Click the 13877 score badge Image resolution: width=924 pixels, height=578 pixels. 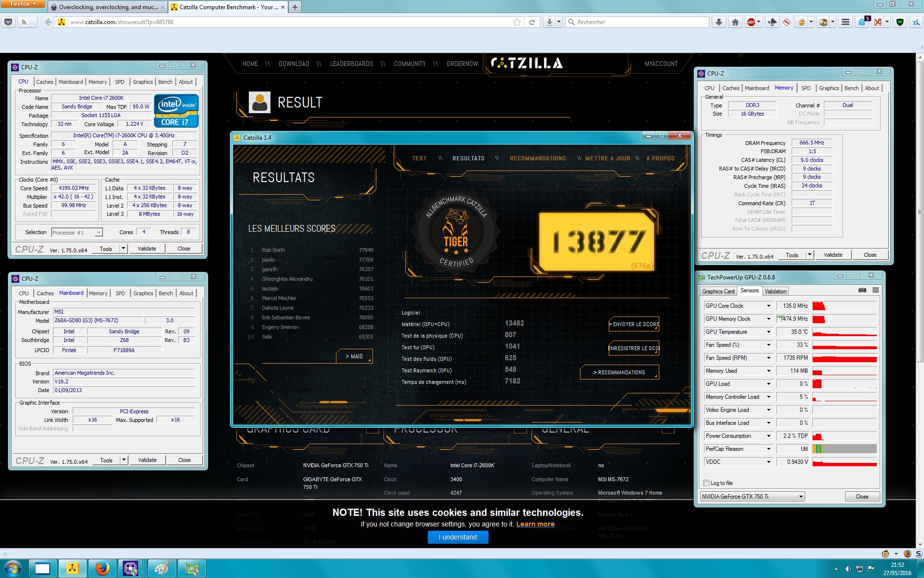(597, 241)
